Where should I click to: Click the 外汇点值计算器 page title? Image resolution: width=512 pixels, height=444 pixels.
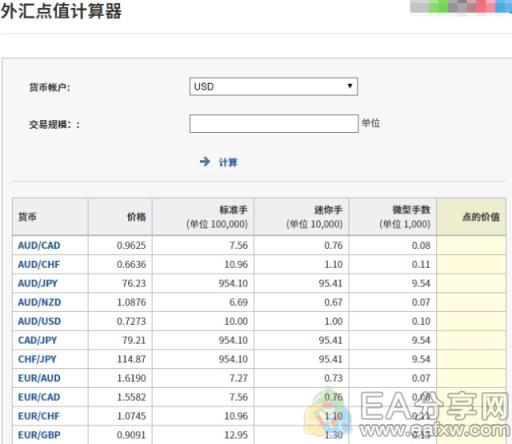61,11
